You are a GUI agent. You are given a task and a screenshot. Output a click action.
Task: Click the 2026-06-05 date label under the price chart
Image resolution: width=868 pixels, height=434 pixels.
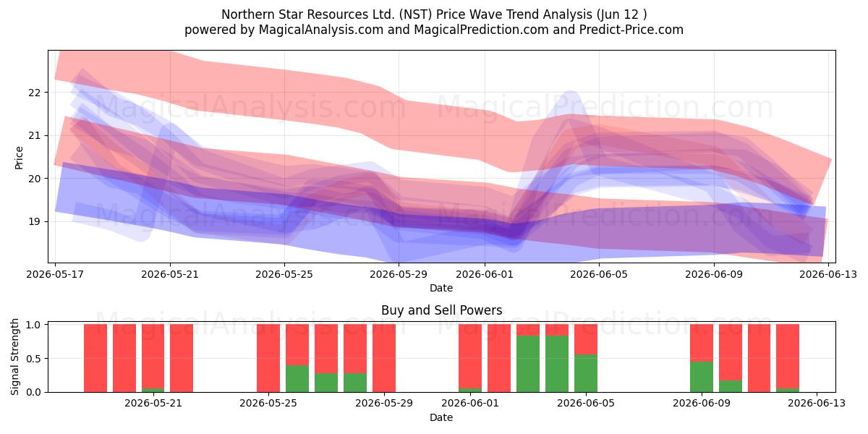(x=599, y=274)
